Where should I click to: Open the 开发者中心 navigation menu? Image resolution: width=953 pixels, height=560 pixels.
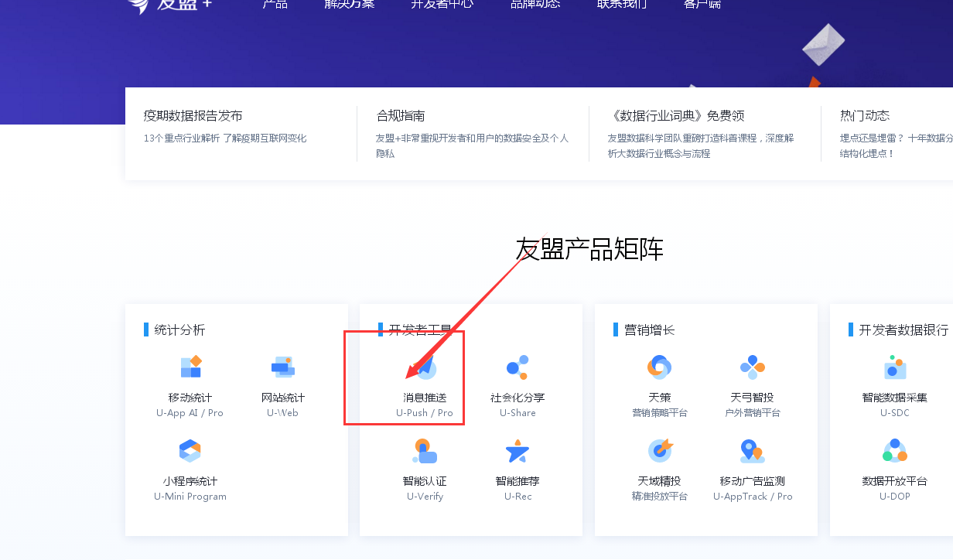click(x=442, y=4)
